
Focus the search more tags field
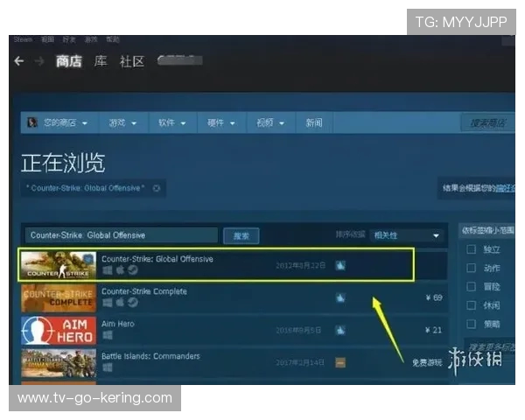491,347
